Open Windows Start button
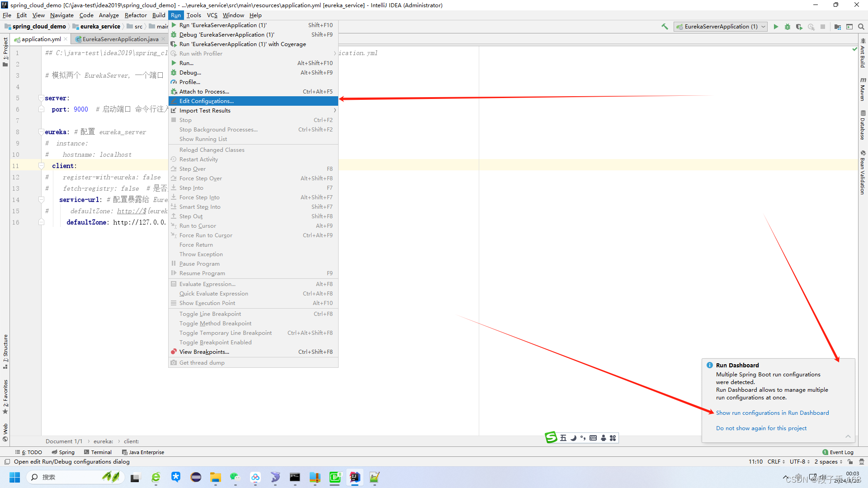868x488 pixels. pyautogui.click(x=14, y=477)
